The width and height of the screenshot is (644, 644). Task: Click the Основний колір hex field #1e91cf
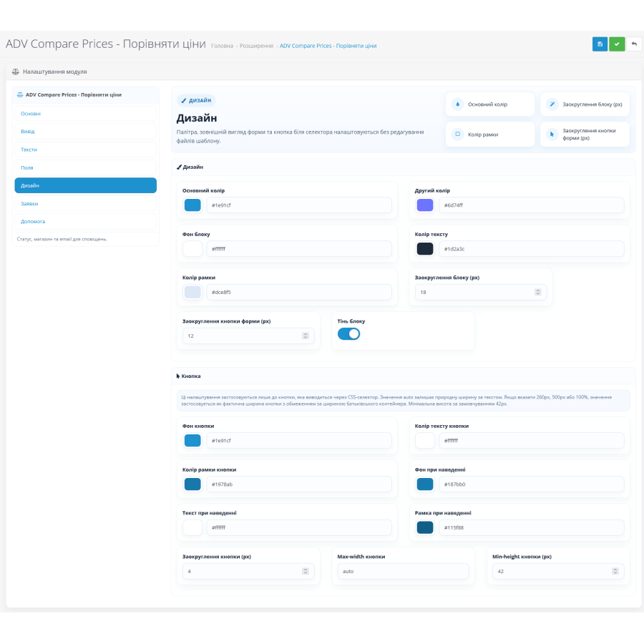(x=299, y=205)
